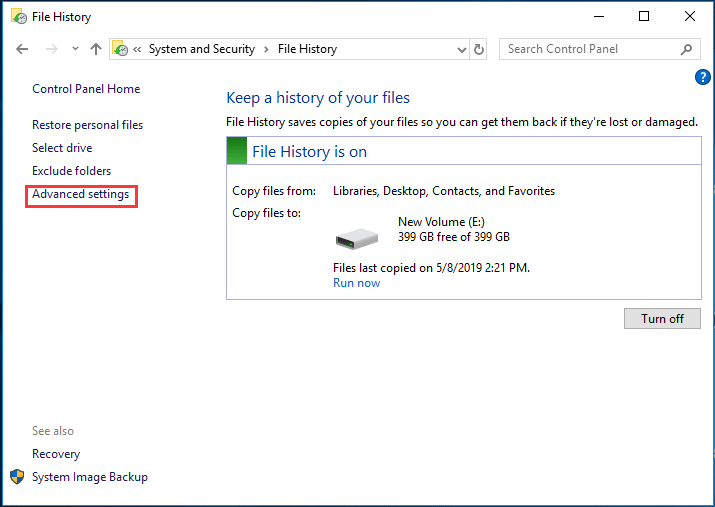Expand the address bar history dropdown
Image resolution: width=715 pixels, height=507 pixels.
pos(462,49)
